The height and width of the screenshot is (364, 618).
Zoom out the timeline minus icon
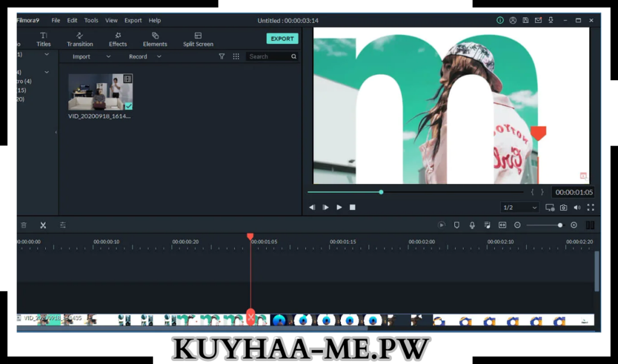[x=517, y=225]
